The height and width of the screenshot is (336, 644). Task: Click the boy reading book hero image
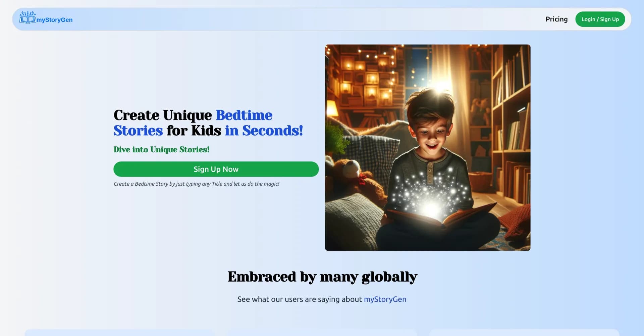(428, 148)
